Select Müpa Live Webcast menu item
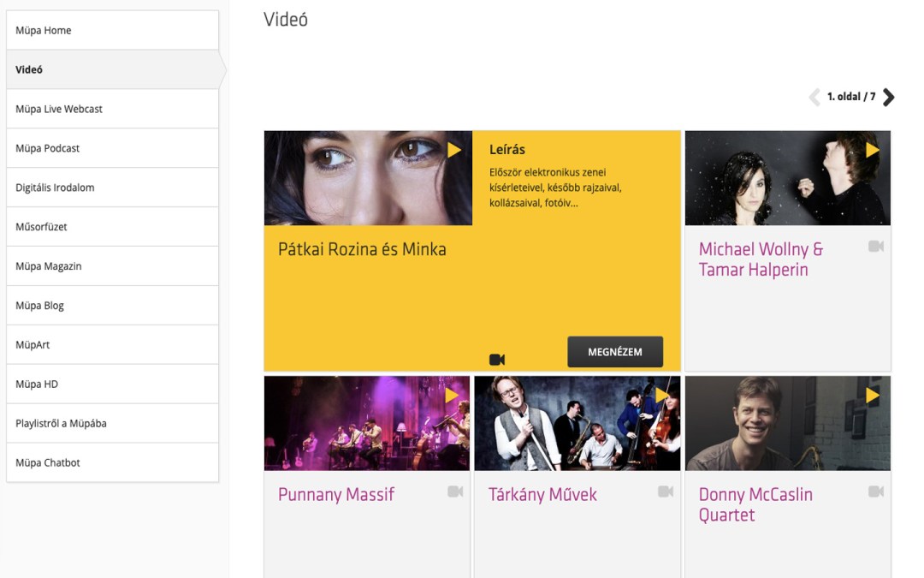 pos(112,109)
